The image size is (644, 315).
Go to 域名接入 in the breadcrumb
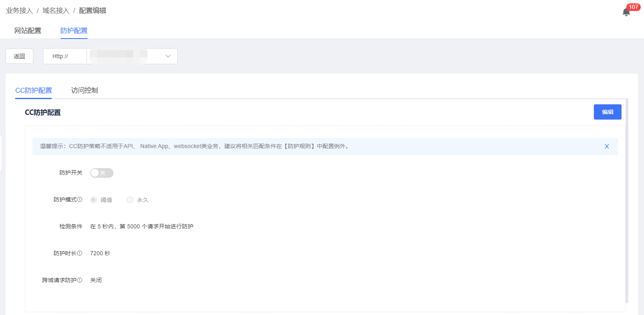[x=56, y=10]
